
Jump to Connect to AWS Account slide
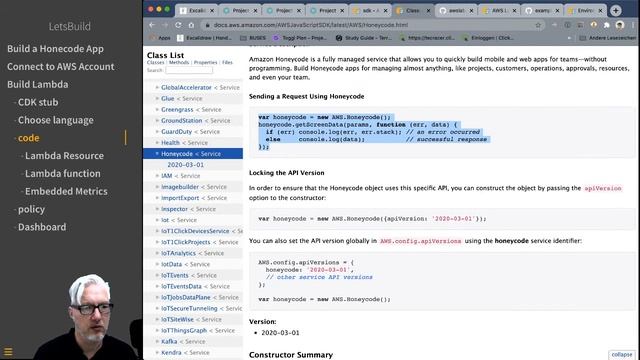[x=61, y=67]
